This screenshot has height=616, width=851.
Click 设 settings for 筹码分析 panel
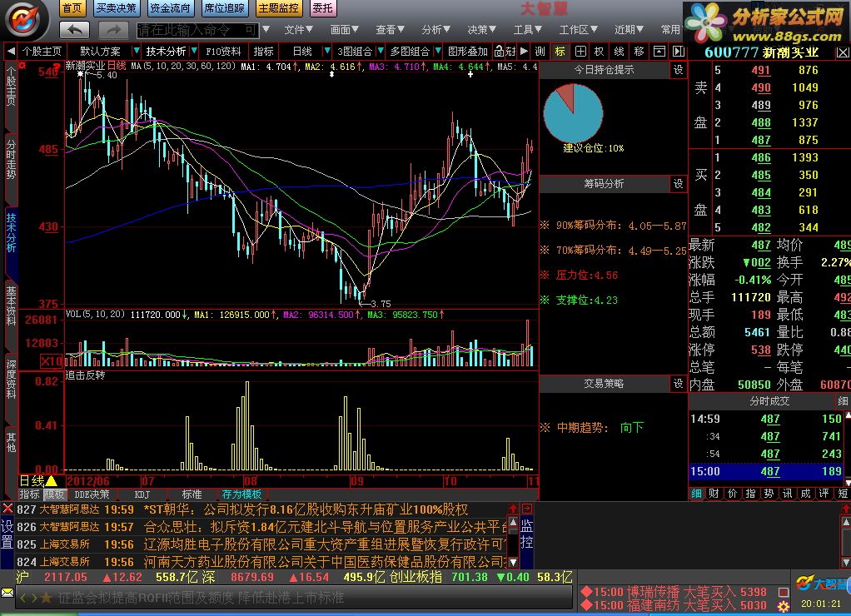pos(679,184)
